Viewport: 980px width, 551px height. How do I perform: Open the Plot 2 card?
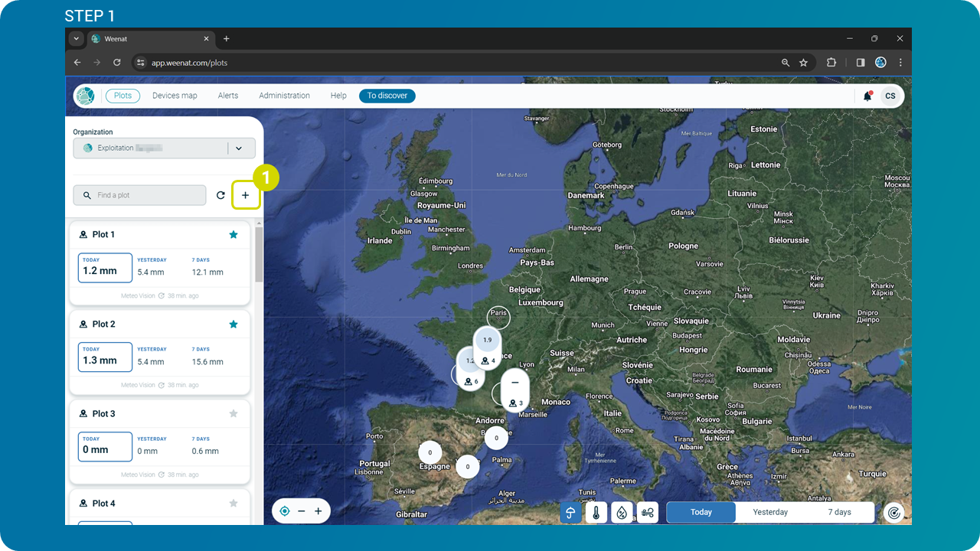coord(160,352)
